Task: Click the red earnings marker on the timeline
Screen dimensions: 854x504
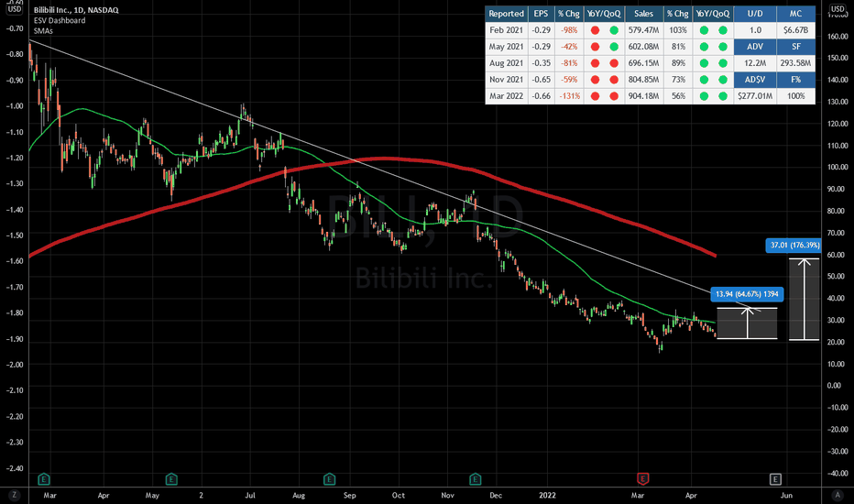Action: point(642,479)
